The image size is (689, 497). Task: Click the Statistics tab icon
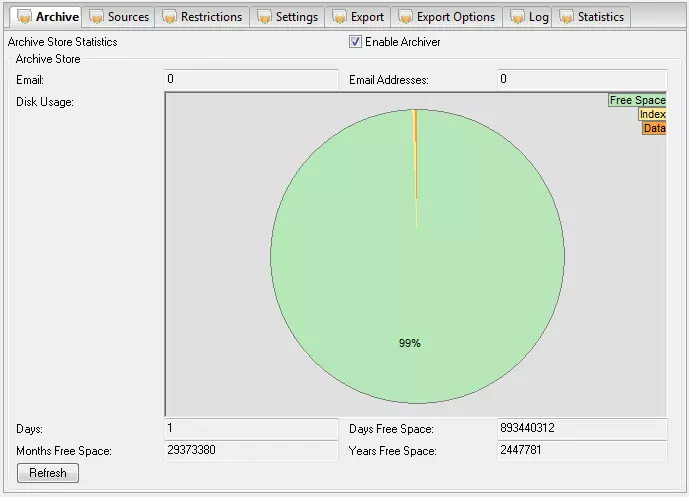pos(566,17)
